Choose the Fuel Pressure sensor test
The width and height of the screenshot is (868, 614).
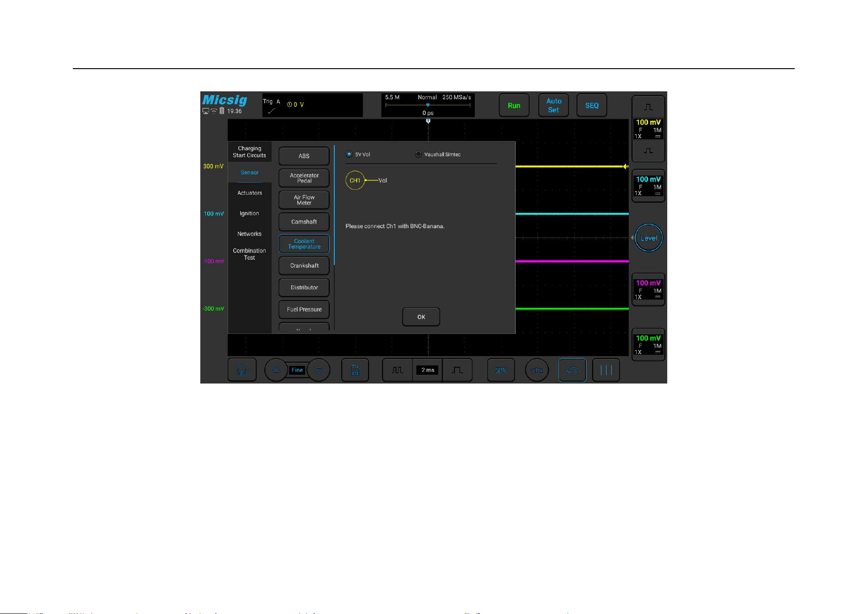(x=304, y=309)
